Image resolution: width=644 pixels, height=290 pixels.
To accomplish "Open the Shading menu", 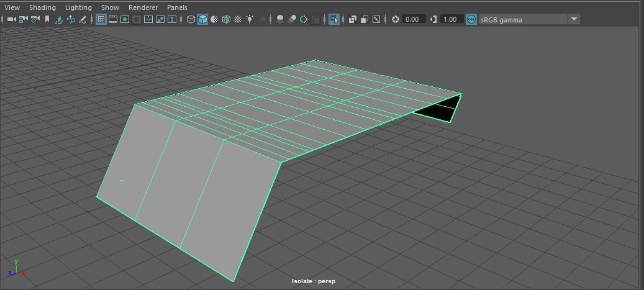I will click(42, 7).
